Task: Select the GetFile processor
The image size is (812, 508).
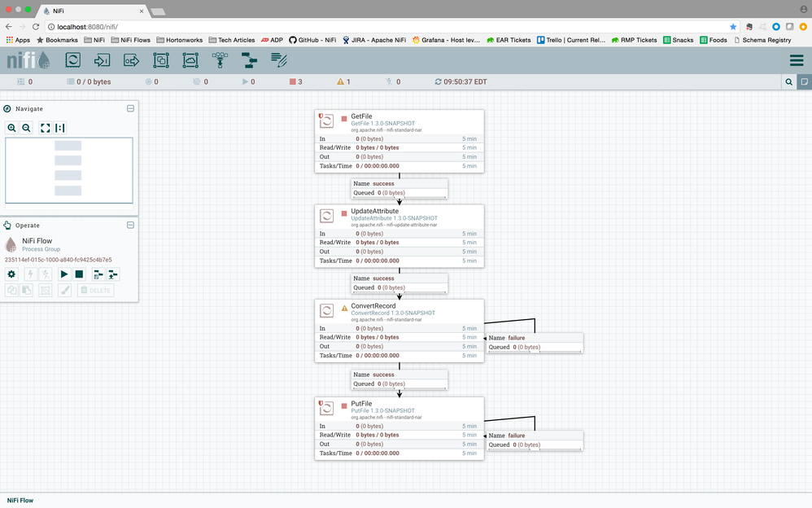Action: pos(399,141)
